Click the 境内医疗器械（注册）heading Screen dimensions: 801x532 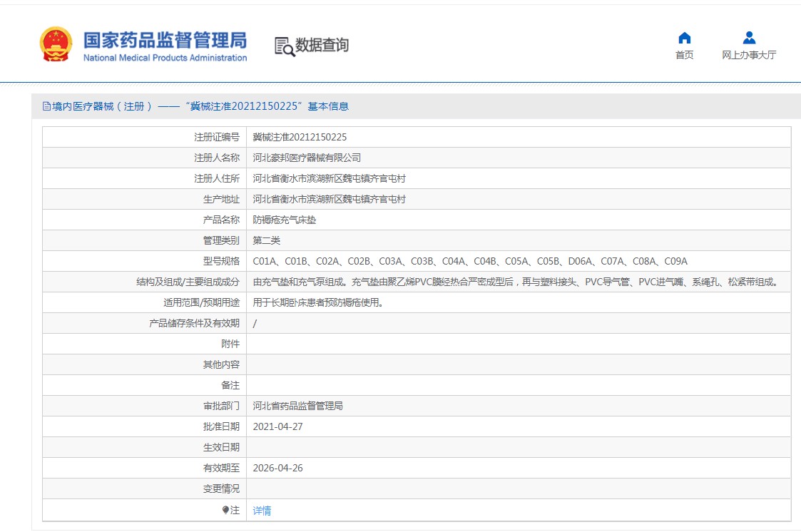[102, 106]
